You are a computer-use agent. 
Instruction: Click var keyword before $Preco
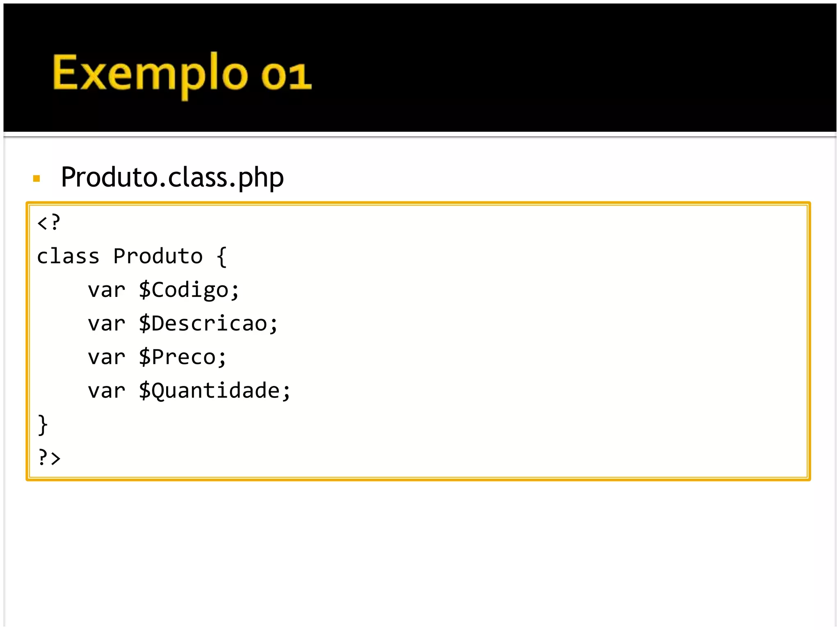pyautogui.click(x=106, y=358)
